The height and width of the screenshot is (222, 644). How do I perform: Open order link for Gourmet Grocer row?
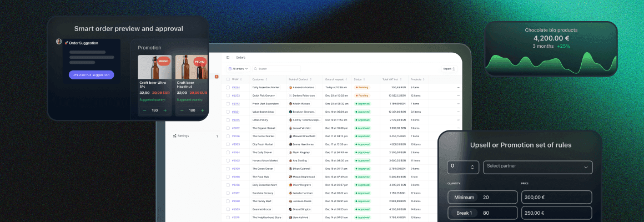(236, 209)
